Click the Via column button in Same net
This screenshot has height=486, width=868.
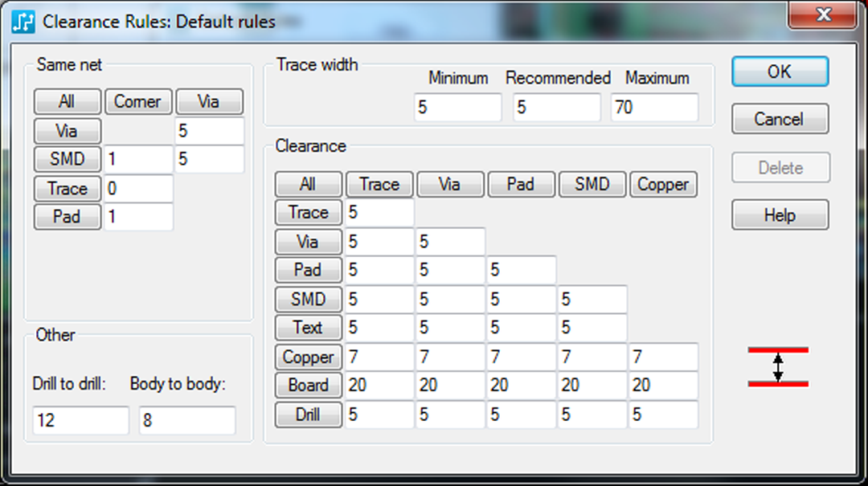(209, 102)
